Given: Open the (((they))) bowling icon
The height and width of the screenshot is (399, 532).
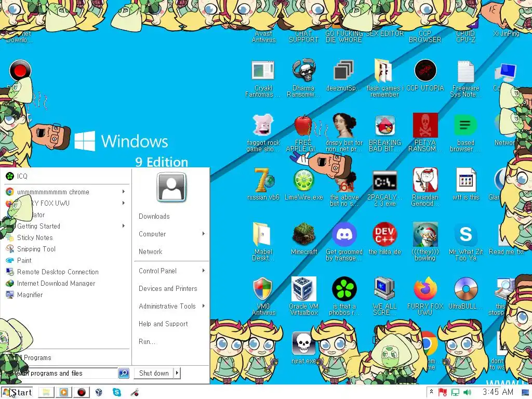Looking at the screenshot, I should (425, 234).
